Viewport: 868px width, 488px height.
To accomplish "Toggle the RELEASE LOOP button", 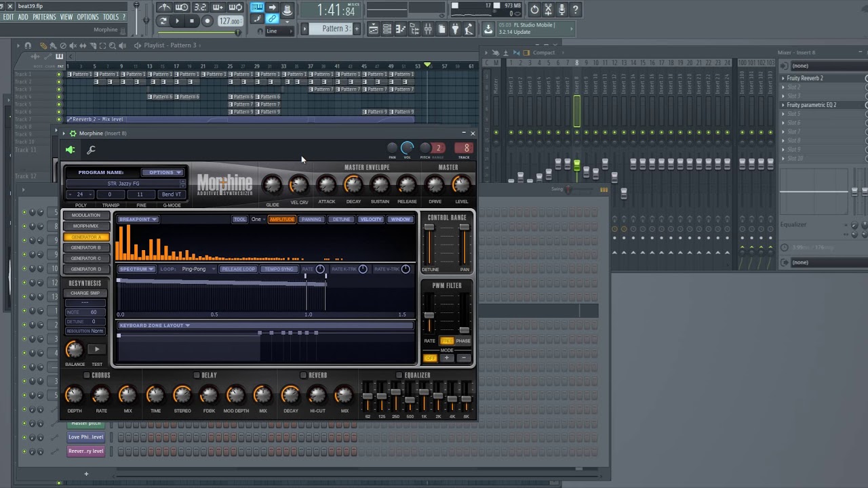I will 239,269.
